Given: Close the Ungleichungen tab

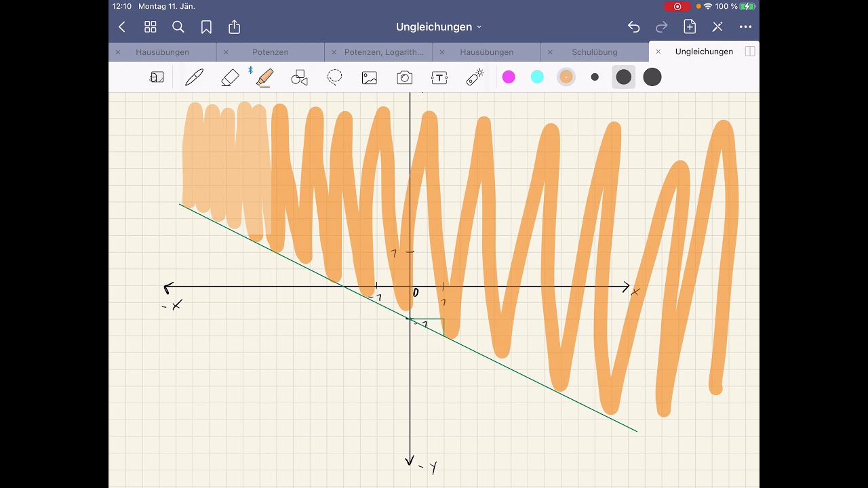Looking at the screenshot, I should coord(658,52).
